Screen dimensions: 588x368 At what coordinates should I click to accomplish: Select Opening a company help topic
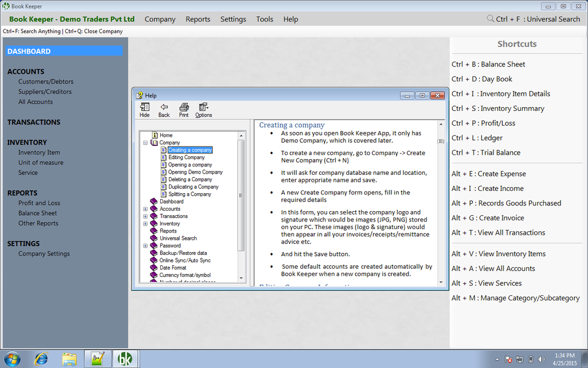tap(190, 165)
